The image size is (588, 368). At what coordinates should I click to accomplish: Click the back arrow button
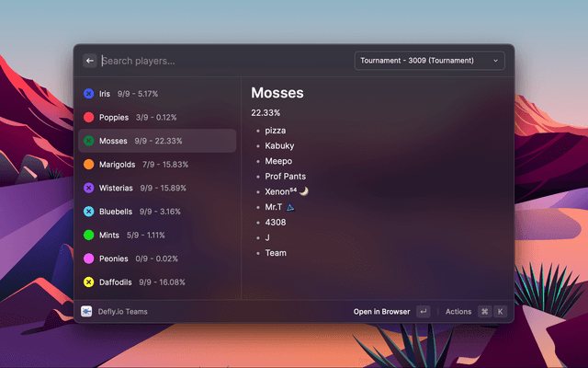pyautogui.click(x=90, y=61)
